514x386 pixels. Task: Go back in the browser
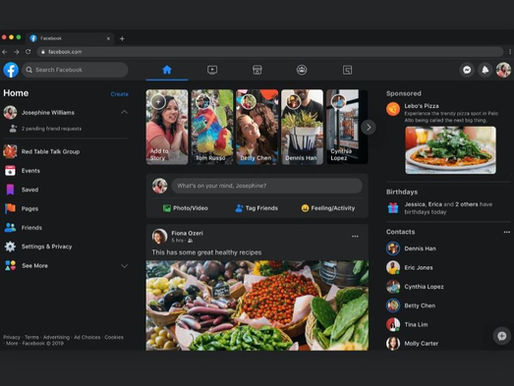point(5,52)
